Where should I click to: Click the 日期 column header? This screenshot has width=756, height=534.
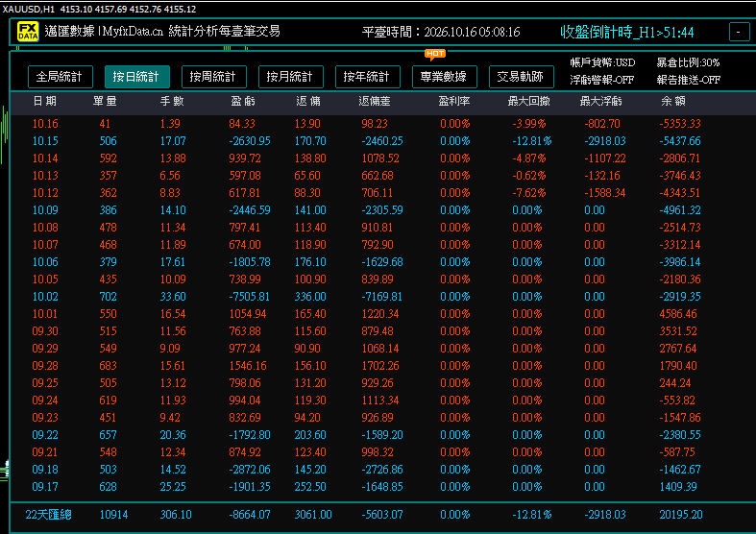click(x=45, y=101)
